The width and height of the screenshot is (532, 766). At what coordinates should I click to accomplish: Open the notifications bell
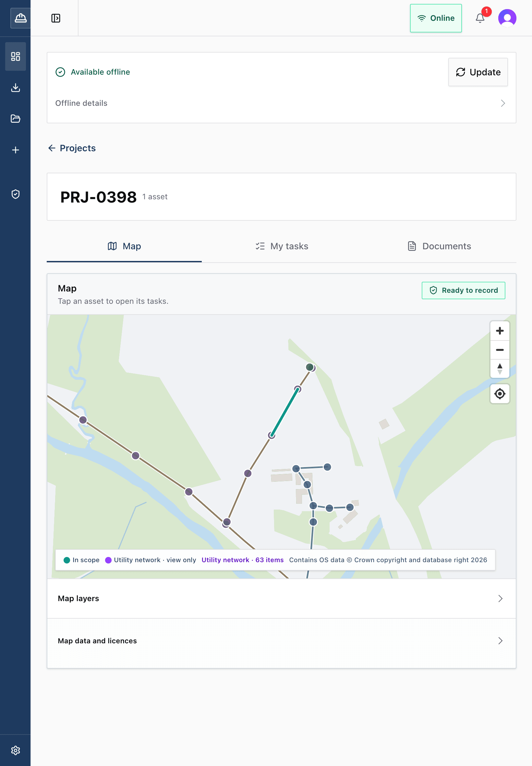(x=480, y=18)
